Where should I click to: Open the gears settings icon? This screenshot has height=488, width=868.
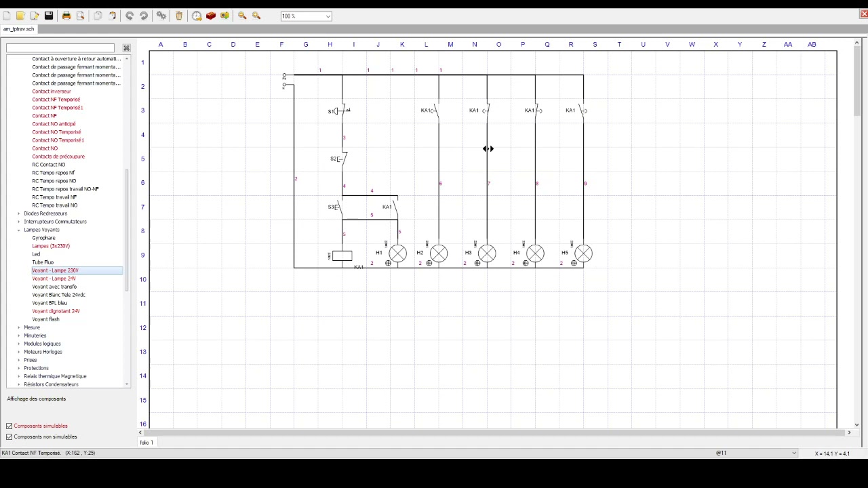pyautogui.click(x=161, y=16)
